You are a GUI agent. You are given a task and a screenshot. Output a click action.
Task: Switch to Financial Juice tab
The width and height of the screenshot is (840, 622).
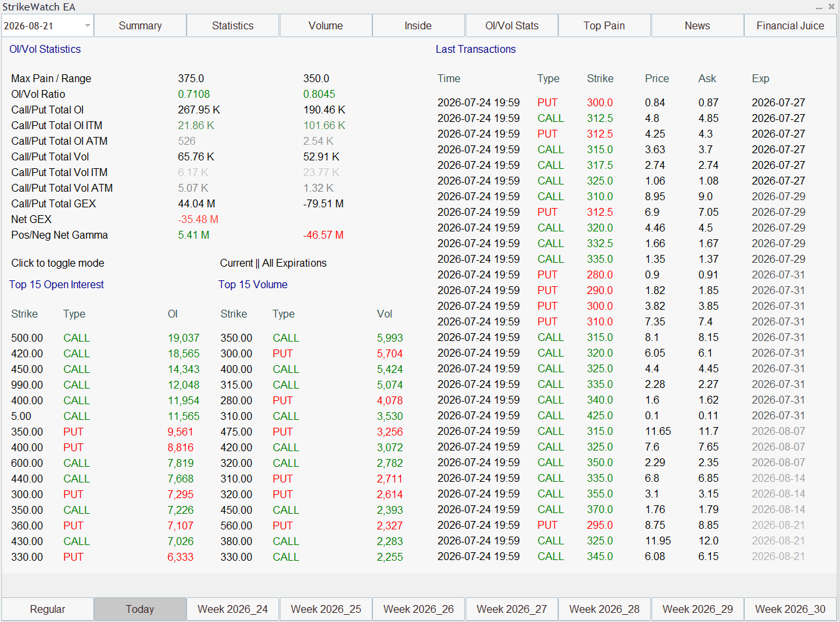[790, 26]
